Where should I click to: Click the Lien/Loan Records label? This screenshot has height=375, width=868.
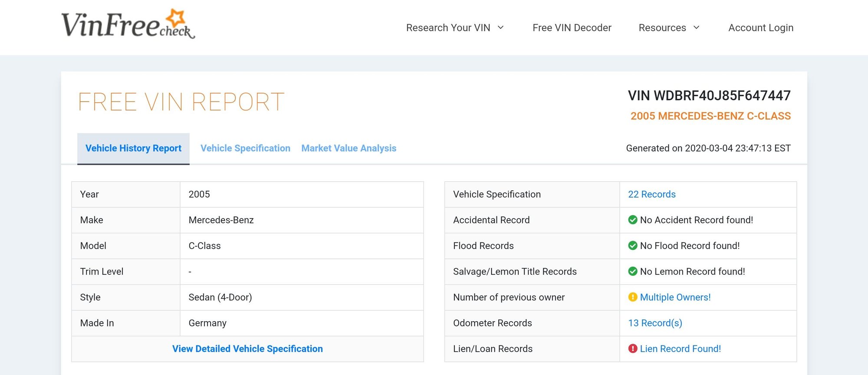coord(493,349)
